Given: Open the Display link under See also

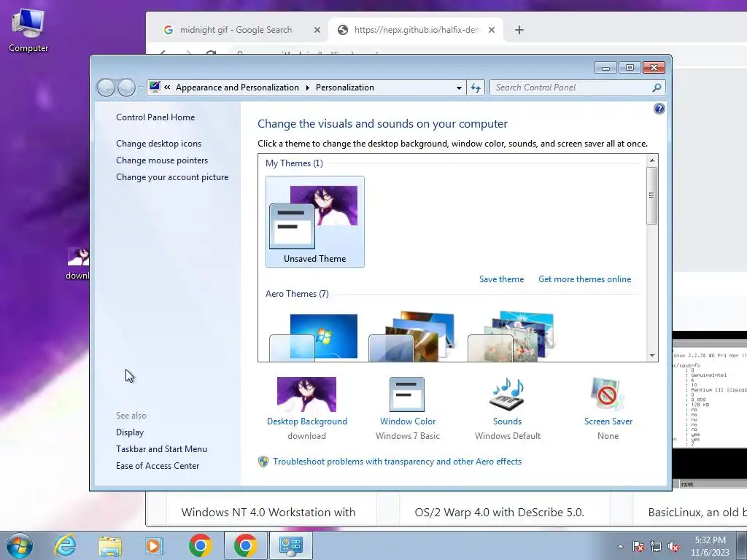Looking at the screenshot, I should pyautogui.click(x=130, y=432).
